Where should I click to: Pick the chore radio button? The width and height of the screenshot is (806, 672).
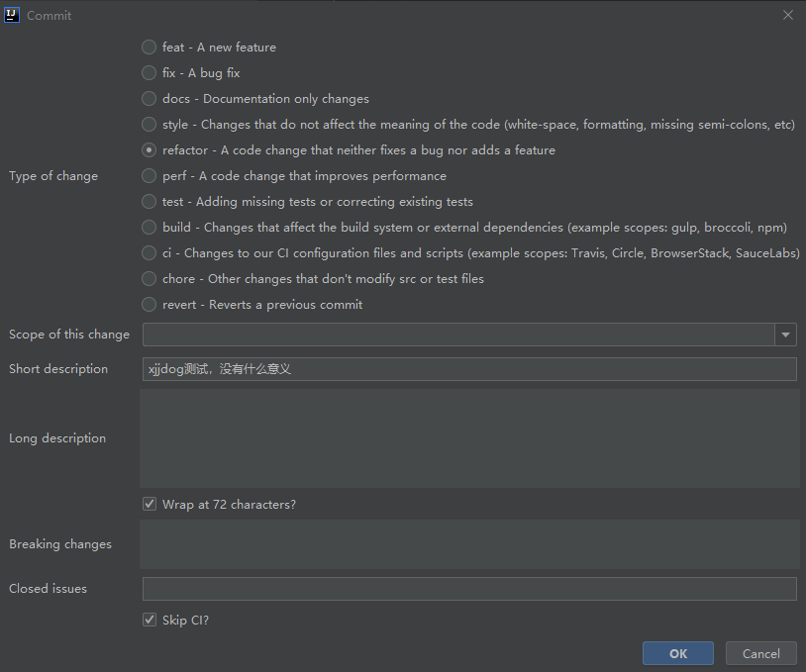[149, 279]
